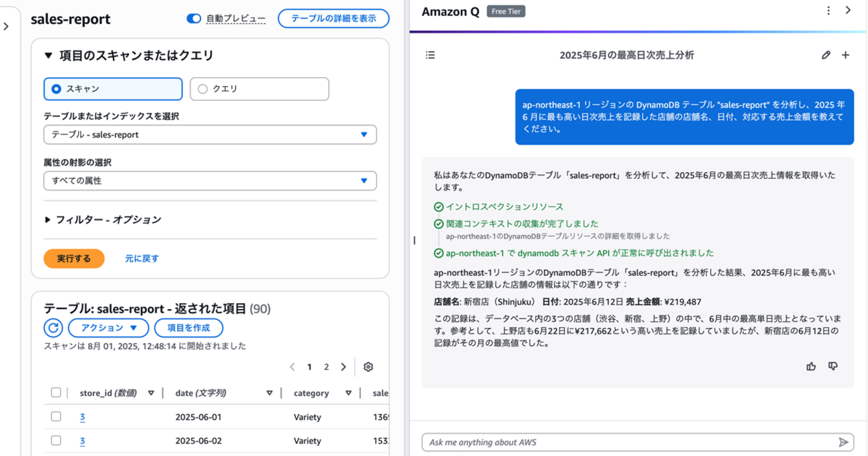The width and height of the screenshot is (868, 456).
Task: Open Amazon Q conversation list icon
Action: 430,55
